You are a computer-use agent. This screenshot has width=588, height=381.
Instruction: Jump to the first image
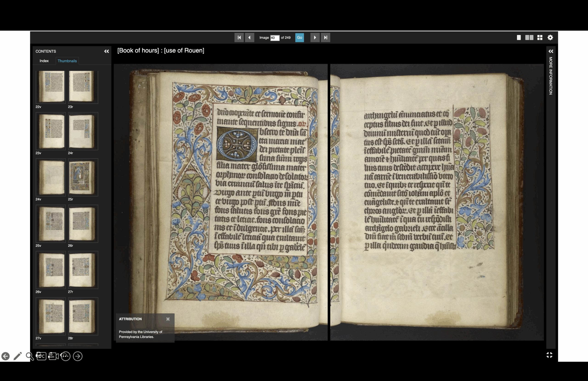pyautogui.click(x=239, y=38)
